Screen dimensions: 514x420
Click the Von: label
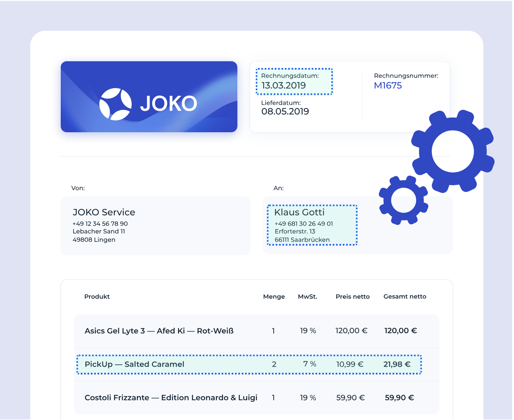tap(78, 188)
